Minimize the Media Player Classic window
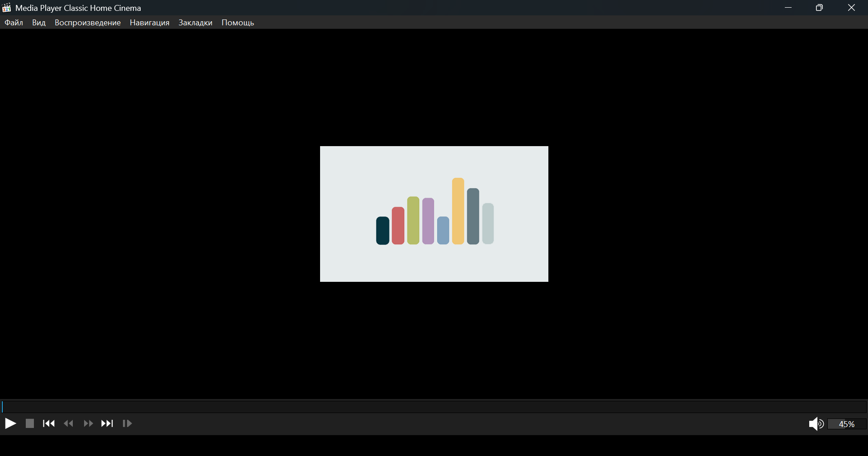 point(788,8)
